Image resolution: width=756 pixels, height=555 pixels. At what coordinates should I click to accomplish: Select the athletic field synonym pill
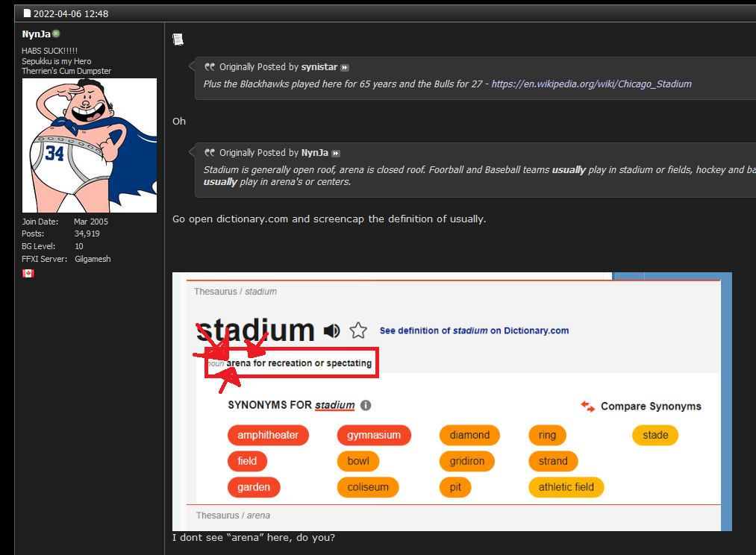[x=566, y=487]
